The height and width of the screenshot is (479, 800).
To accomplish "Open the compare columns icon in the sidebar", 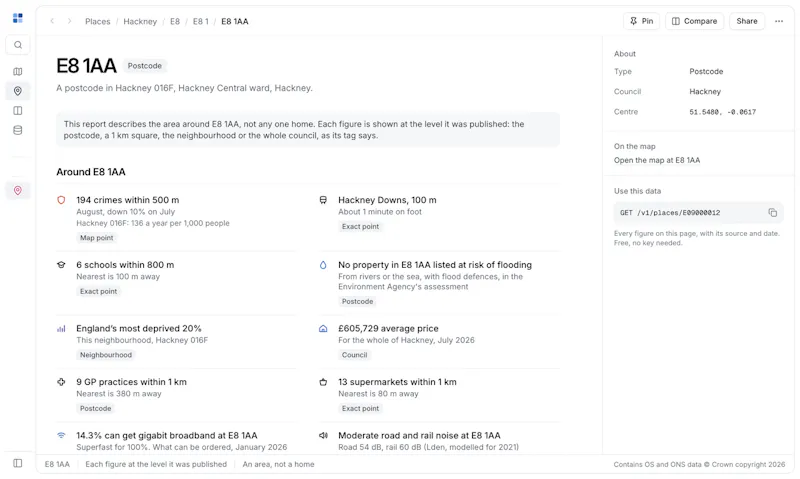I will 18,111.
